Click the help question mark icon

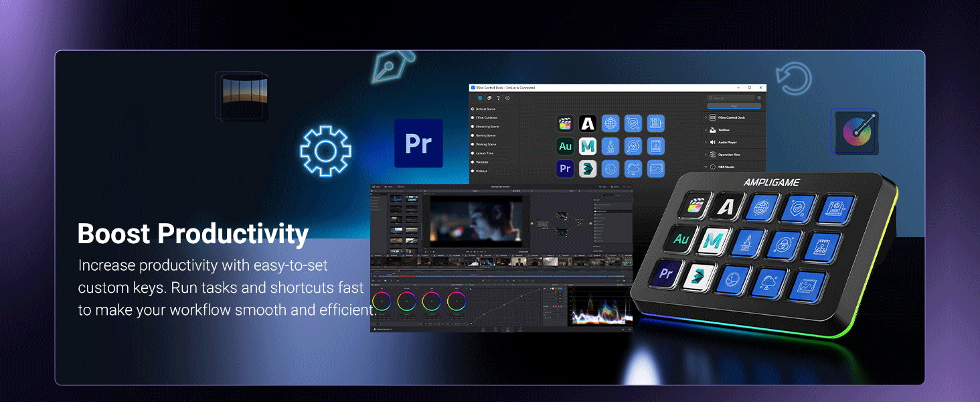click(499, 98)
